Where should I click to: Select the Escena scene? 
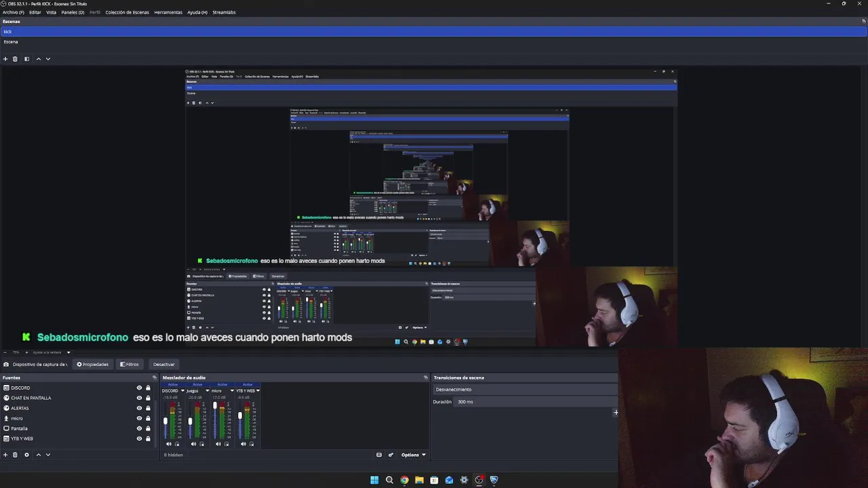(x=434, y=41)
